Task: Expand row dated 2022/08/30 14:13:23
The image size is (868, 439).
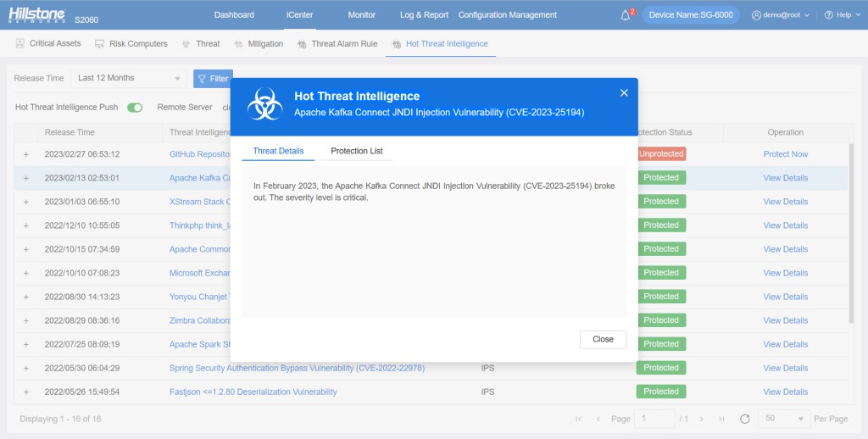Action: point(26,297)
